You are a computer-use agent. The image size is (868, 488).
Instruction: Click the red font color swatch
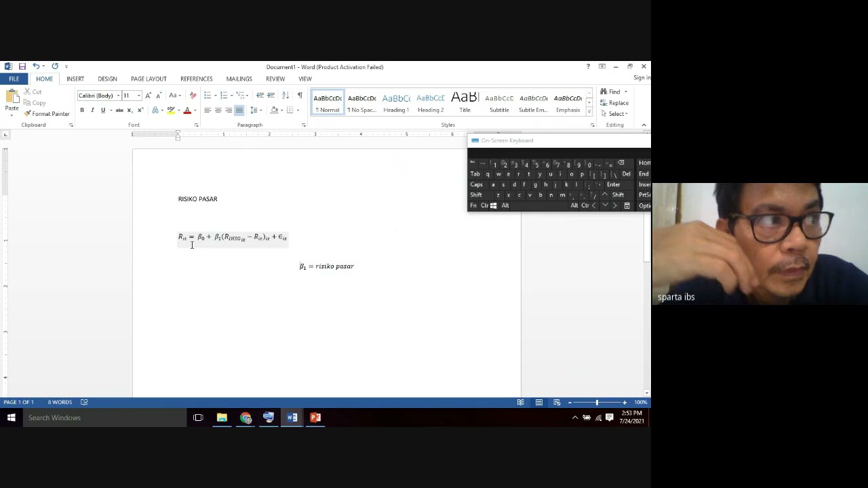(187, 110)
